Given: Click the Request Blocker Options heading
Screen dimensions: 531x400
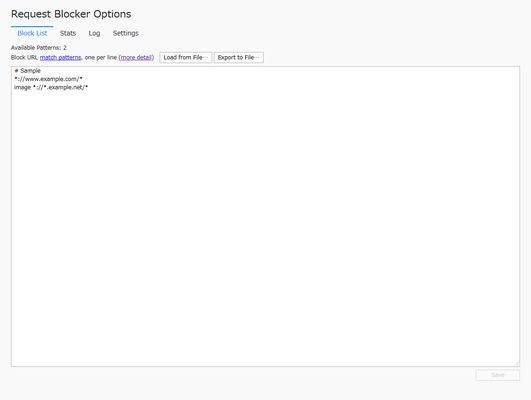Looking at the screenshot, I should pos(71,14).
